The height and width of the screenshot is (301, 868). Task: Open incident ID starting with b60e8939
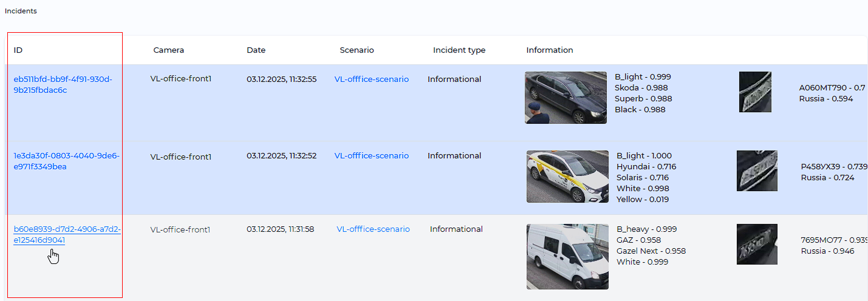tap(67, 234)
